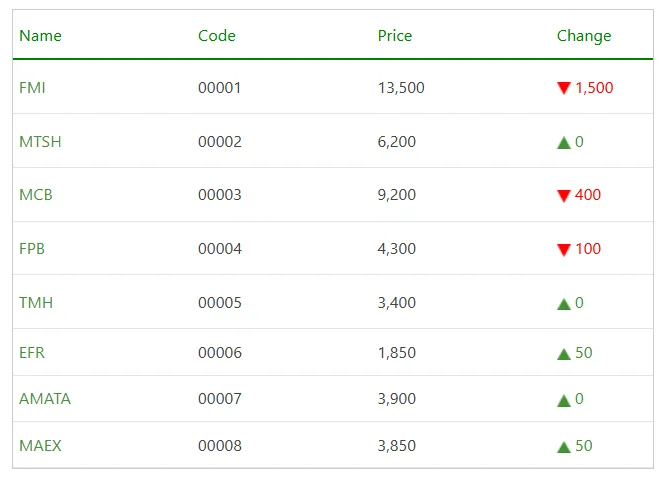Click the red down arrow in FMI row

pyautogui.click(x=564, y=88)
